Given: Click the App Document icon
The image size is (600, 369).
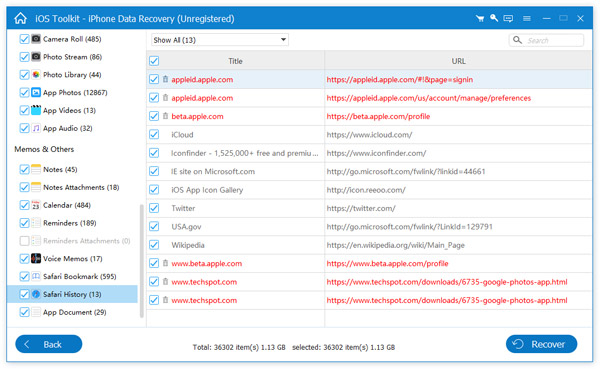Looking at the screenshot, I should pyautogui.click(x=36, y=312).
